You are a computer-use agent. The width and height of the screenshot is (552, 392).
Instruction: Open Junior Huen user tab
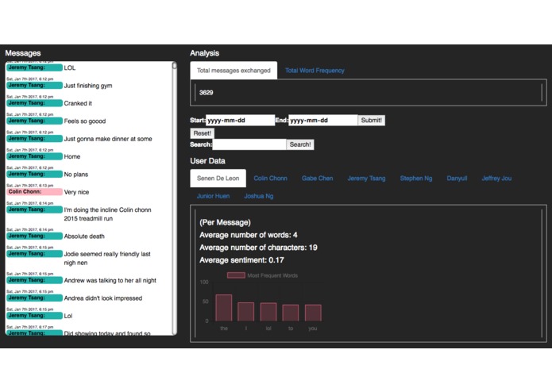(213, 196)
